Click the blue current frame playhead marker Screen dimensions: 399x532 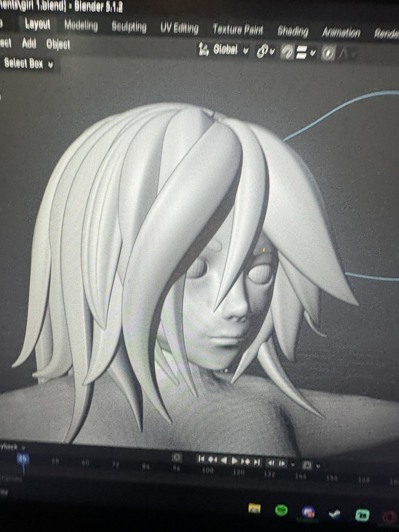23,459
